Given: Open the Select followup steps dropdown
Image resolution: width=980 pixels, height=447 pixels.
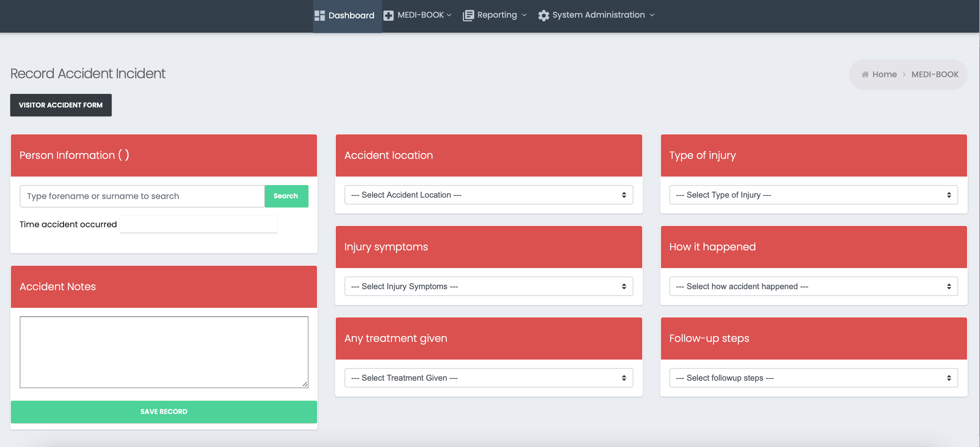Looking at the screenshot, I should (814, 378).
